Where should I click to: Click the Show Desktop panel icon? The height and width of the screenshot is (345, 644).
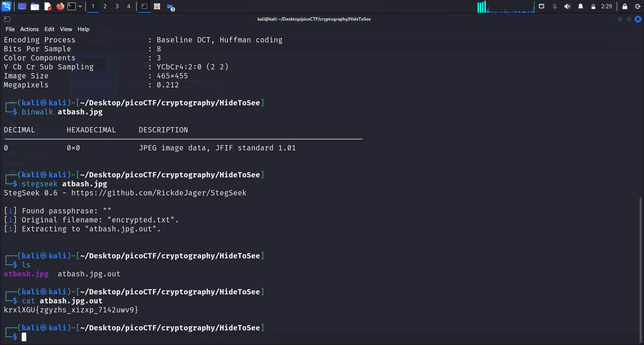coord(22,6)
